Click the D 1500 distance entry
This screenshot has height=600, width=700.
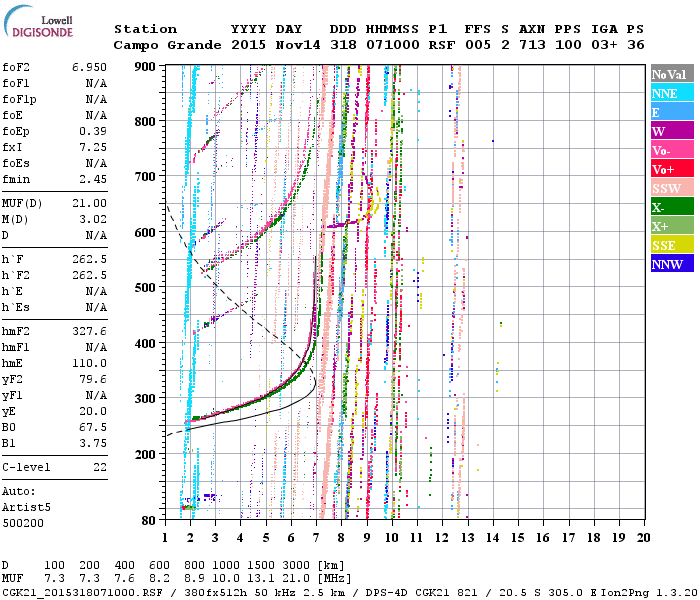(x=261, y=566)
